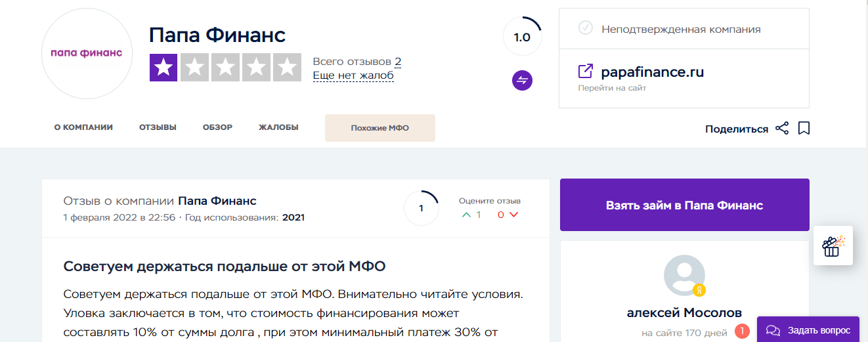Click the 'Оцените отзыв' label

tap(490, 201)
